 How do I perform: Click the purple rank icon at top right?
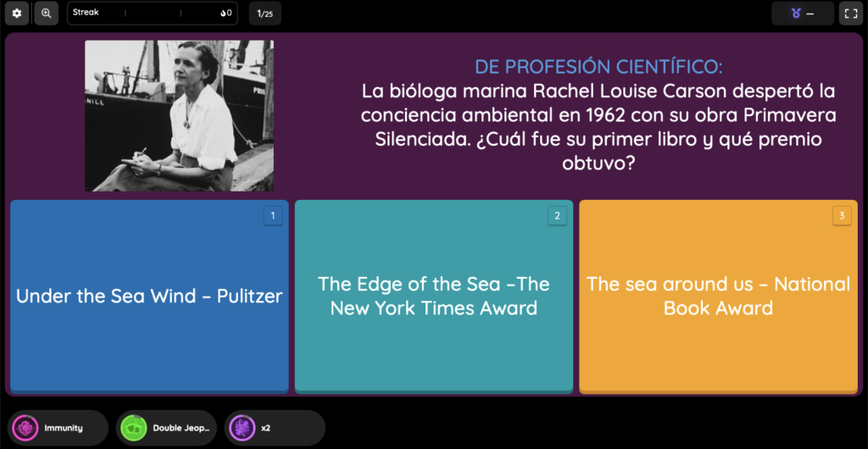click(x=796, y=14)
